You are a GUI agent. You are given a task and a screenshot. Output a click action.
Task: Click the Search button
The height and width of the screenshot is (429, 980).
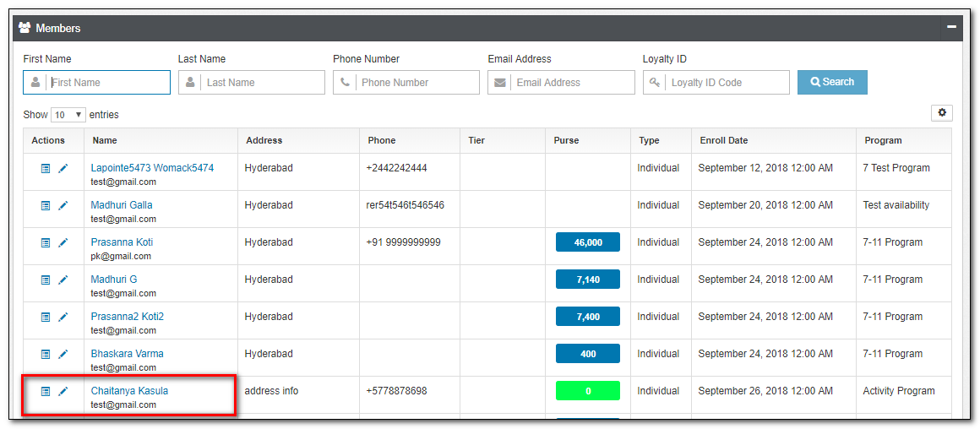(832, 82)
